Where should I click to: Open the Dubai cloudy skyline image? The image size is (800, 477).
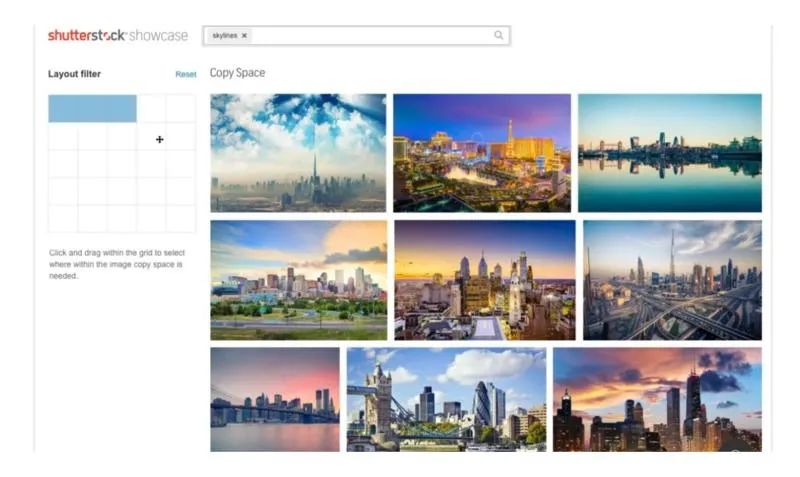tap(298, 153)
